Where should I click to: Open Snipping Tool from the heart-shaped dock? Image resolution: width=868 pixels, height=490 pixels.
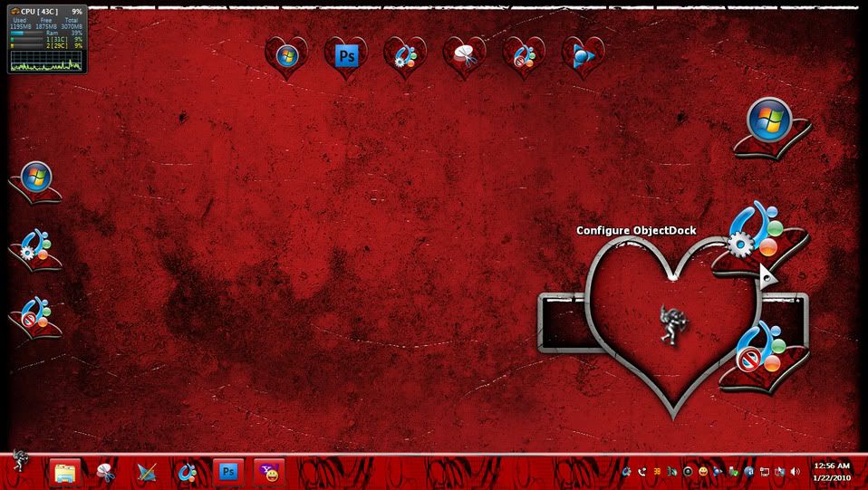coord(465,56)
